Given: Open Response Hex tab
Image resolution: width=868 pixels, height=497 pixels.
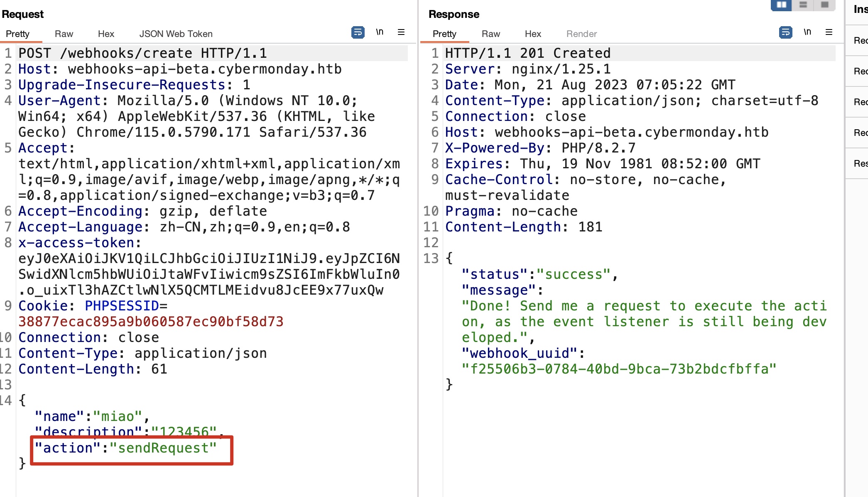Looking at the screenshot, I should coord(533,34).
